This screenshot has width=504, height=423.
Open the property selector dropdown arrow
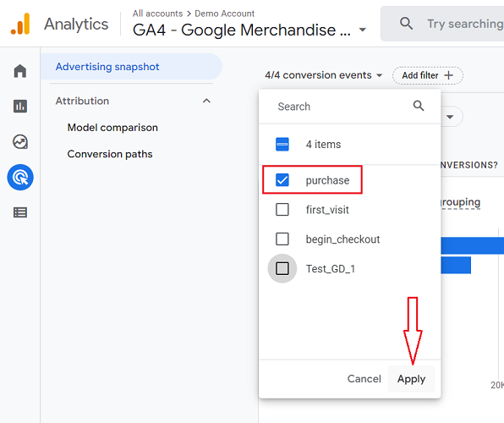[x=363, y=30]
